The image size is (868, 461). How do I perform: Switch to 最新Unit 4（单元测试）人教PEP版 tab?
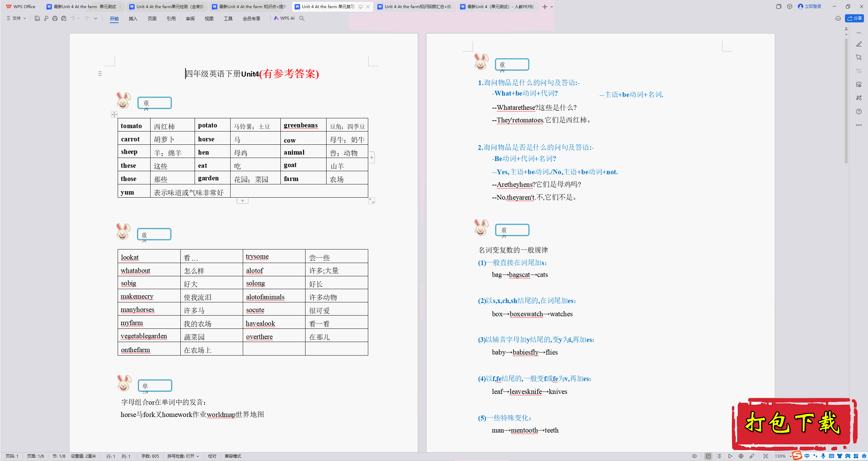coord(498,6)
